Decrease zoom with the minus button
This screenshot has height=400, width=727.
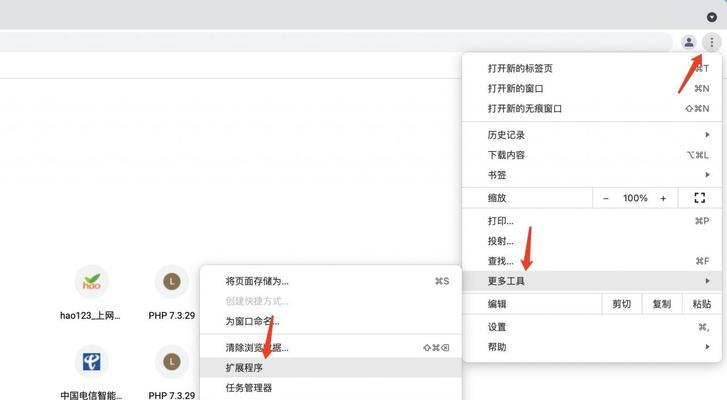[606, 198]
